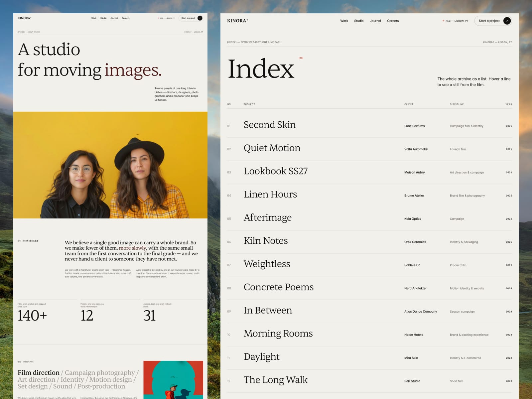
Task: Click the Brand & booking experience discipline
Action: point(469,335)
